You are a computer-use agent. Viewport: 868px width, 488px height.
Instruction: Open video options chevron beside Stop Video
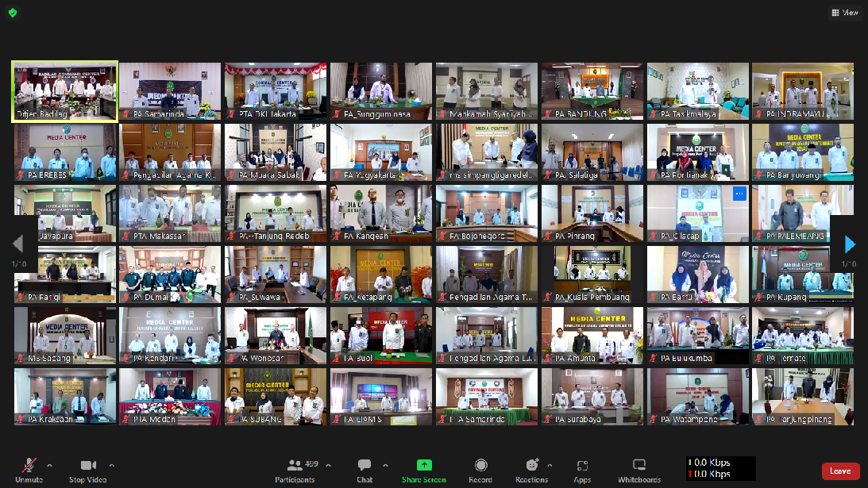[111, 466]
